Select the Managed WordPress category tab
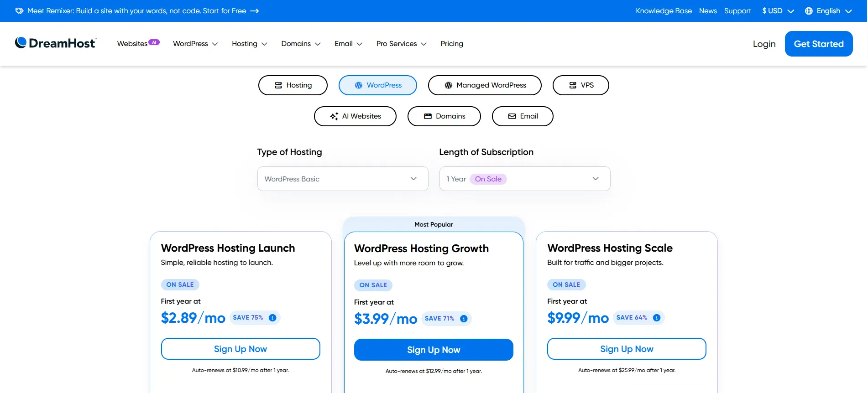Screen dimensions: 868x393 (485, 85)
